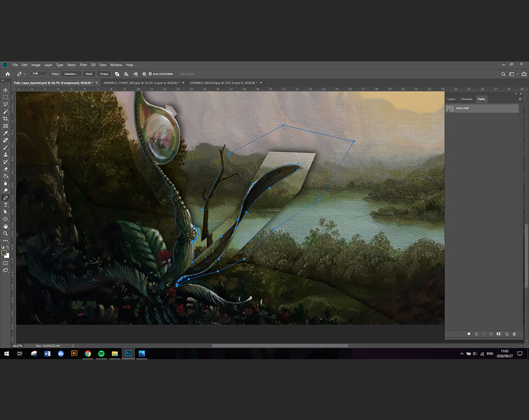Activate the Horizontal Type tool

click(6, 205)
